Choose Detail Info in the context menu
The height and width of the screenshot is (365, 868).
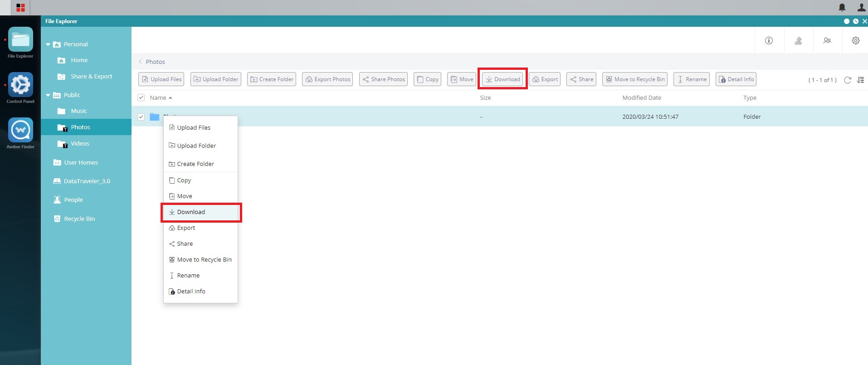coord(200,291)
